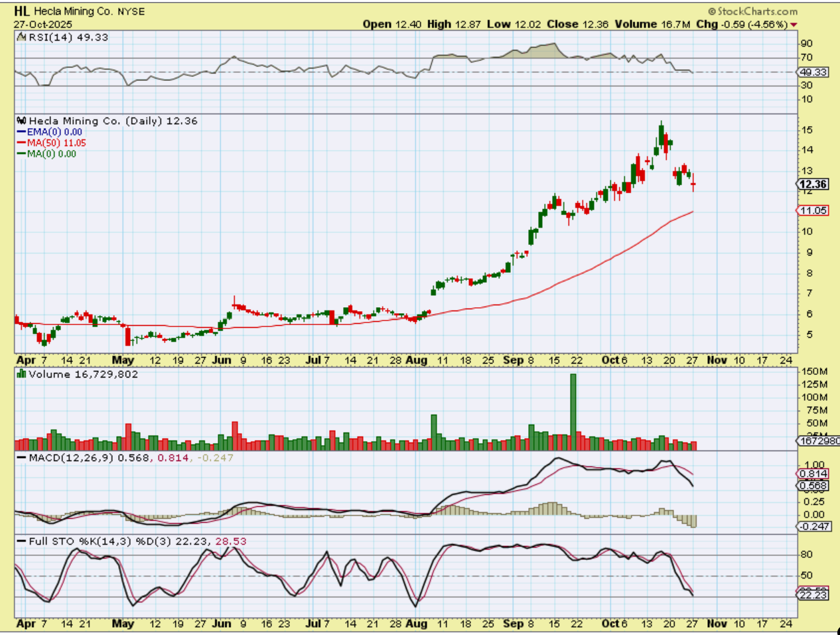
Task: Click the 150M label on the volume axis
Action: tap(814, 372)
